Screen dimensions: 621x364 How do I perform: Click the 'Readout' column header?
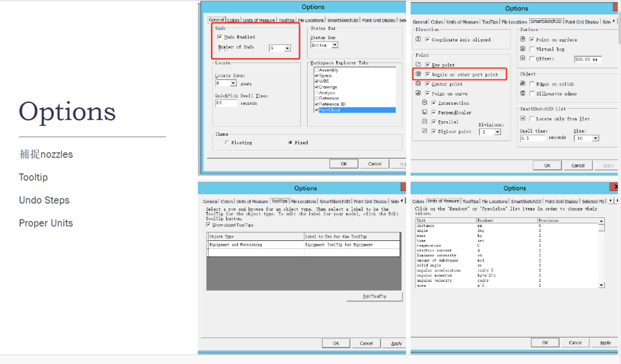[x=506, y=220]
